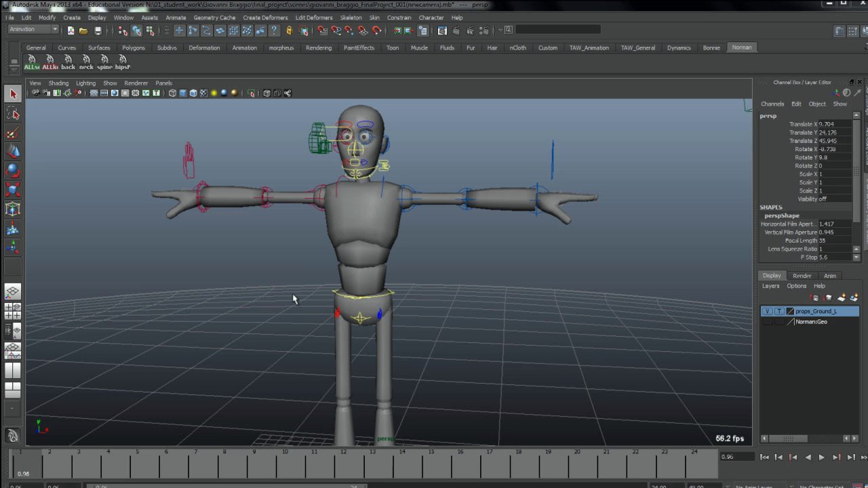Select the arrow Select tool
868x488 pixels.
(13, 94)
